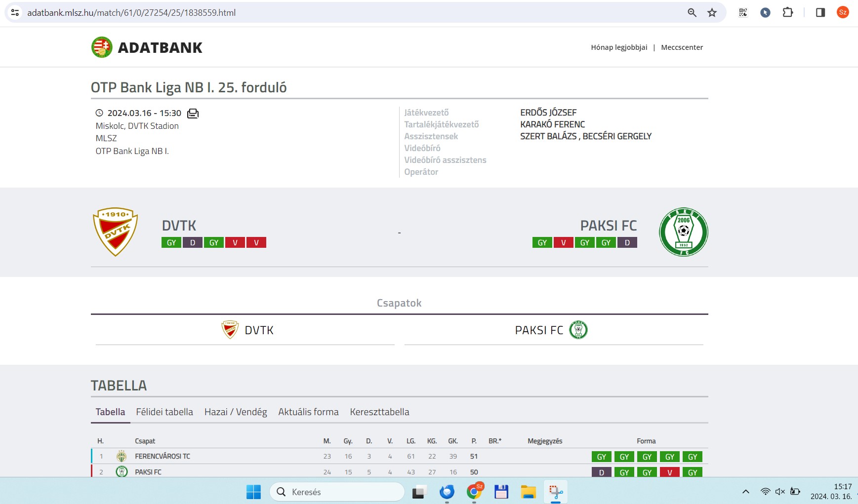Viewport: 858px width, 504px height.
Task: Click the address bar URL
Action: 131,13
